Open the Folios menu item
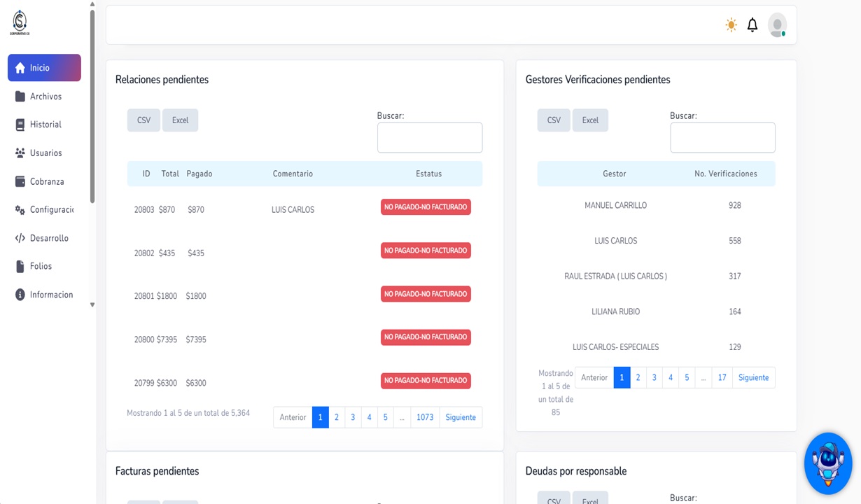This screenshot has width=861, height=504. tap(41, 267)
